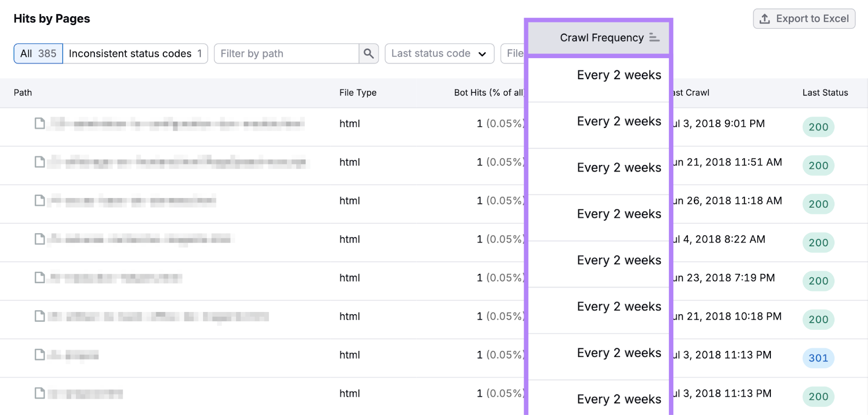This screenshot has width=868, height=415.
Task: Sort by Crawl Frequency column header
Action: [x=601, y=37]
